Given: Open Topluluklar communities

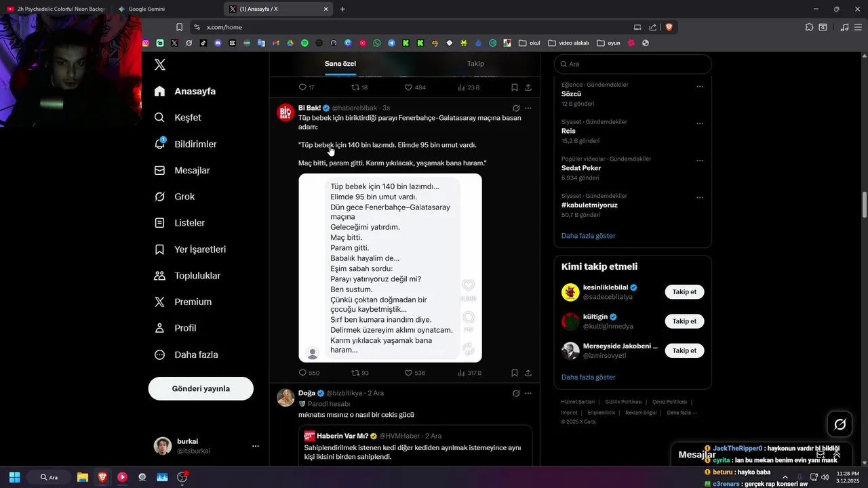Looking at the screenshot, I should [188, 276].
